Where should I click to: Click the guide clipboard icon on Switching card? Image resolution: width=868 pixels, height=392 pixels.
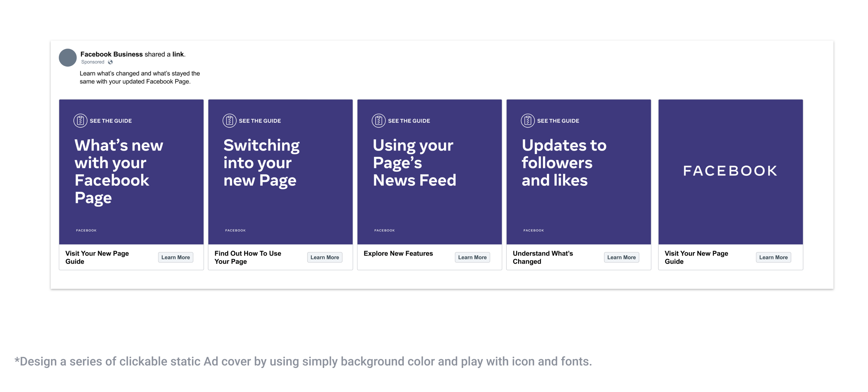point(229,121)
